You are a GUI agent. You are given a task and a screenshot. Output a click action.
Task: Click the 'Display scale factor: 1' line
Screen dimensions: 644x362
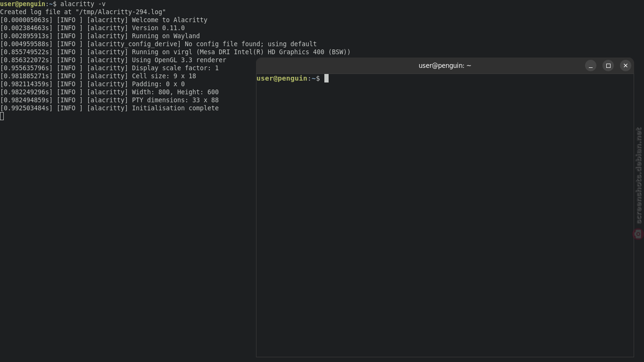109,68
